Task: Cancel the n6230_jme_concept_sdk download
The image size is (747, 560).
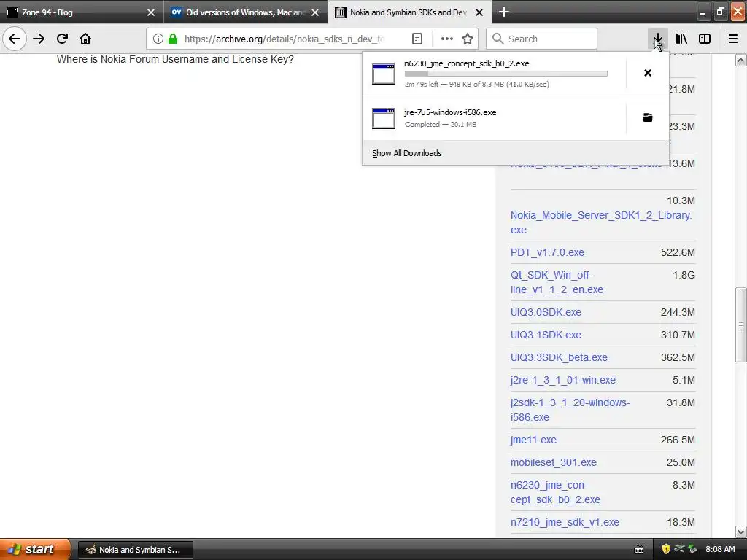Action: [x=648, y=73]
